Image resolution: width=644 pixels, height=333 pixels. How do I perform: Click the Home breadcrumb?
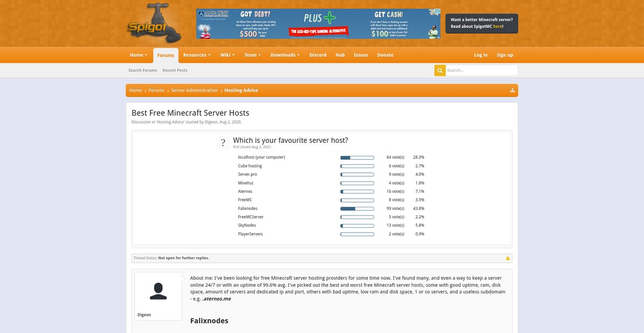click(x=135, y=90)
